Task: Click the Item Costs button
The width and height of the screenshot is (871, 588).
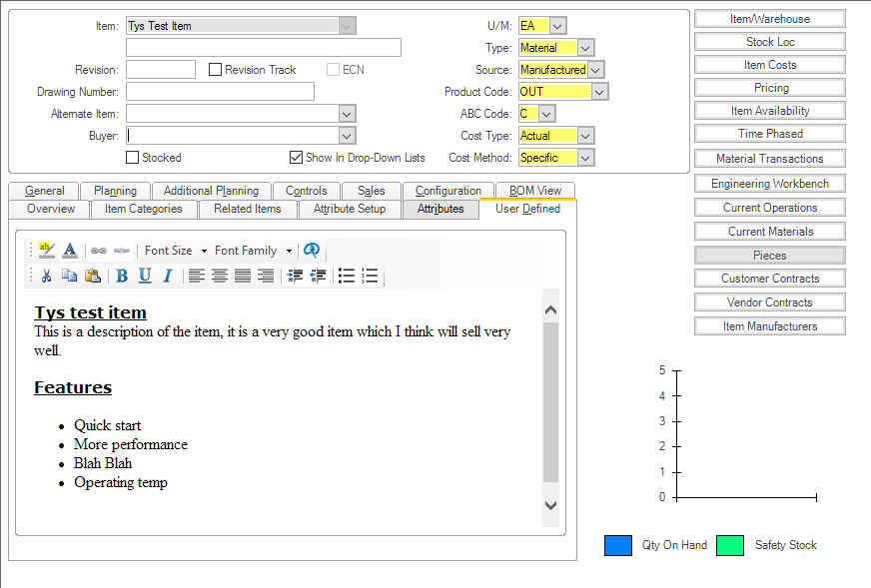Action: click(770, 65)
